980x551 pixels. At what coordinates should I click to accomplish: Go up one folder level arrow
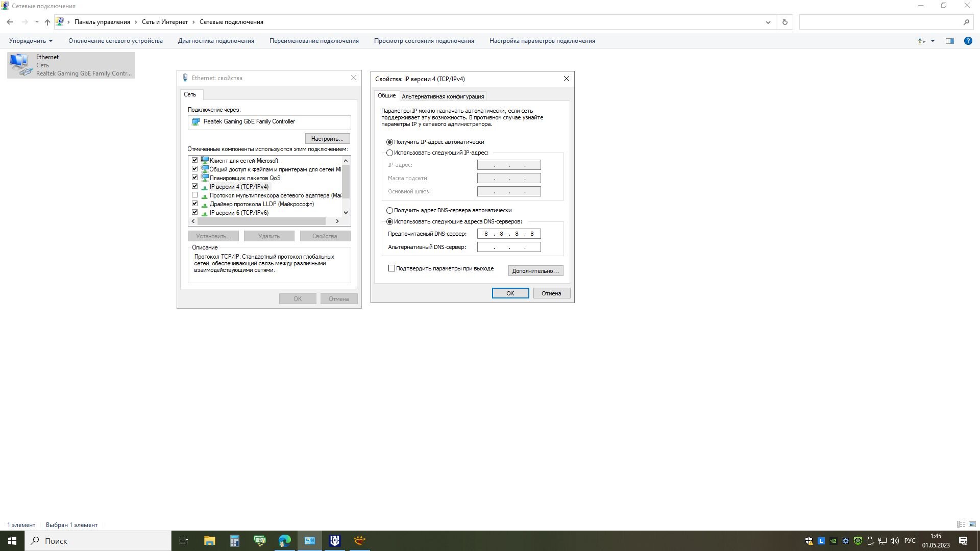point(47,22)
